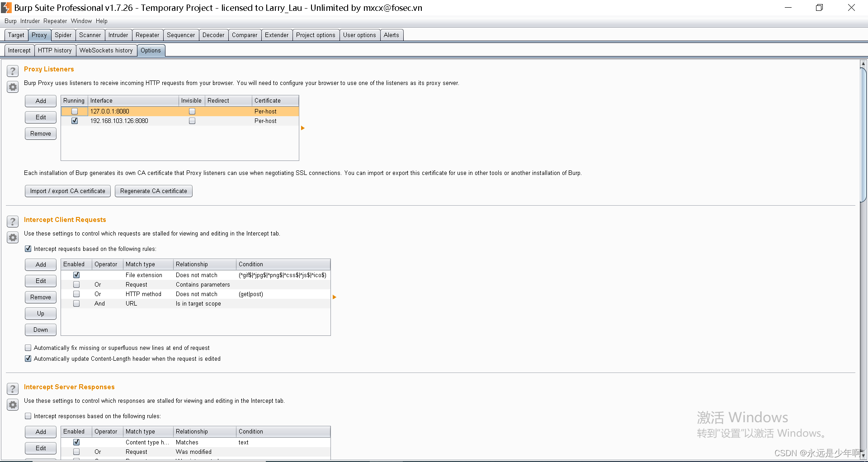Add a new proxy listener
The width and height of the screenshot is (868, 462).
(x=41, y=101)
